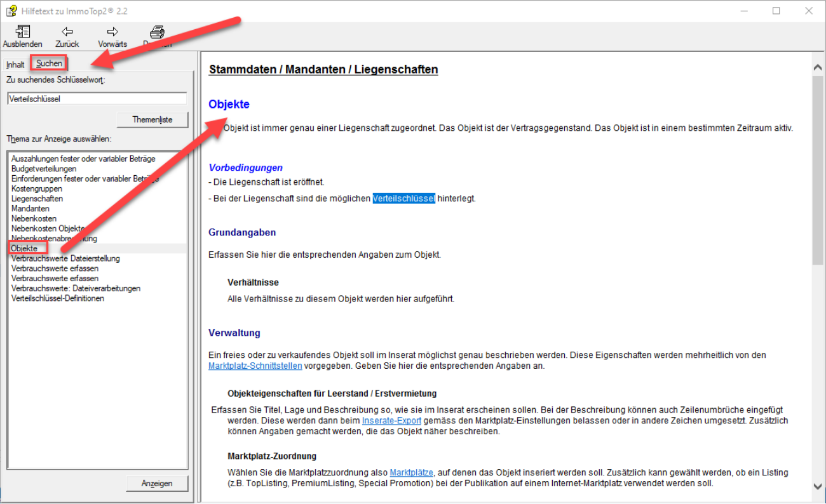Click the highlighted word Verteilschlüssel in the text
Screen dimensions: 826x504
(403, 198)
